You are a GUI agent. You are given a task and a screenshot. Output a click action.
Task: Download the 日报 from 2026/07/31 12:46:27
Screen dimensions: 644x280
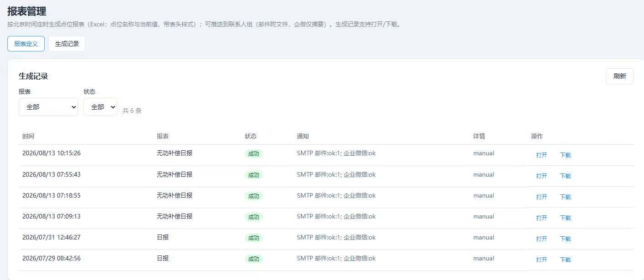coord(565,239)
